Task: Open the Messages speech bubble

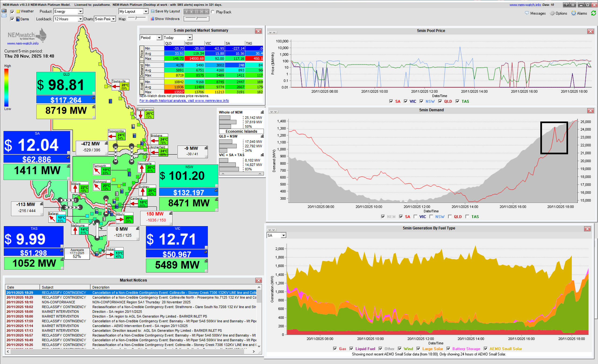Action: click(x=527, y=13)
